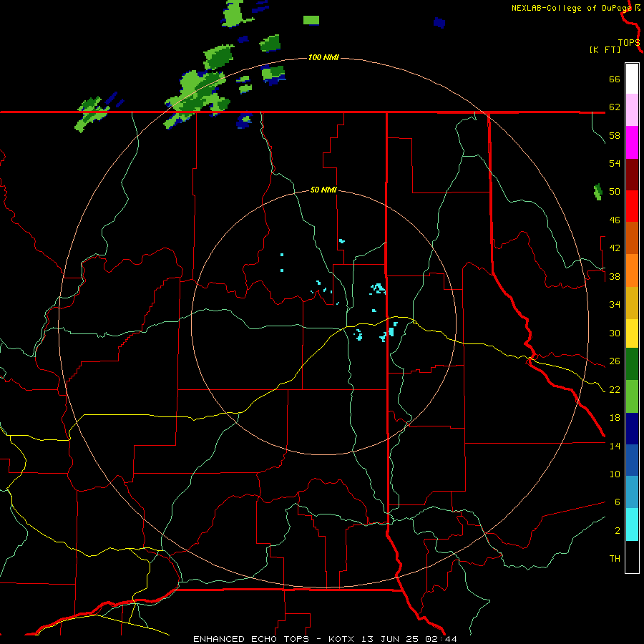644x644 pixels.
Task: Click the K FT units label
Action: [605, 49]
